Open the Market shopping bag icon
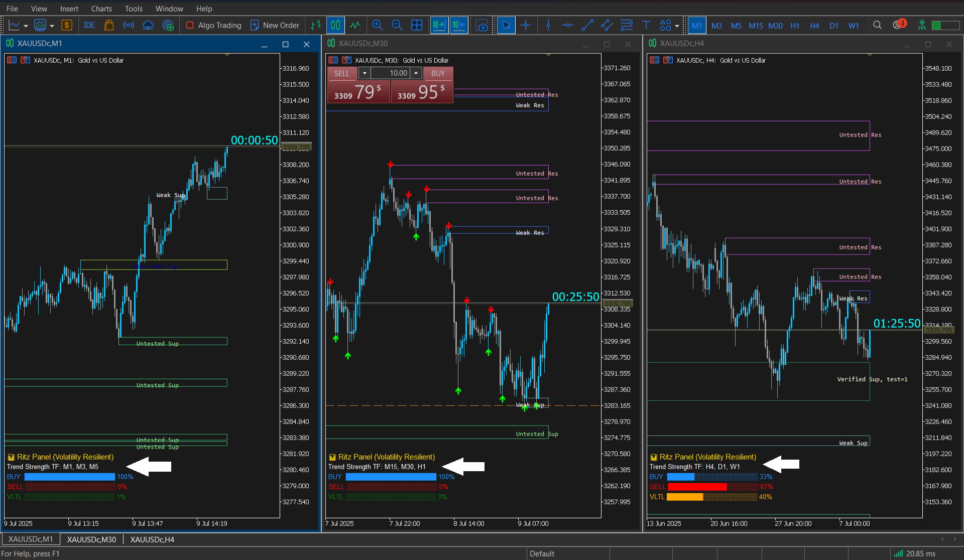Screen dimensions: 964x560 [109, 25]
